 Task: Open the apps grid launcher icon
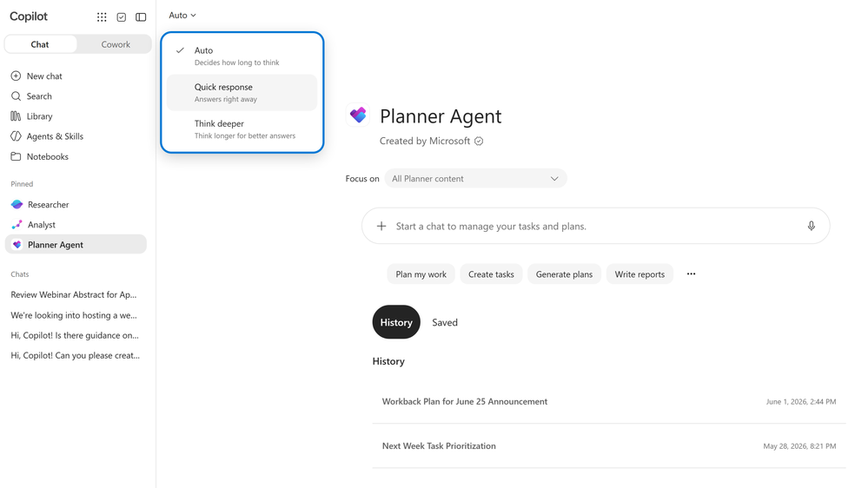(x=102, y=17)
